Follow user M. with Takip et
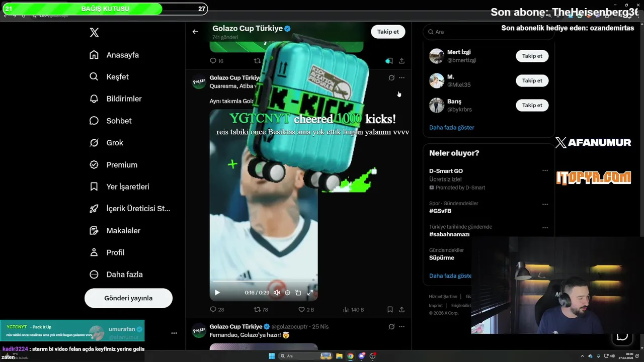This screenshot has height=362, width=644. click(x=532, y=80)
